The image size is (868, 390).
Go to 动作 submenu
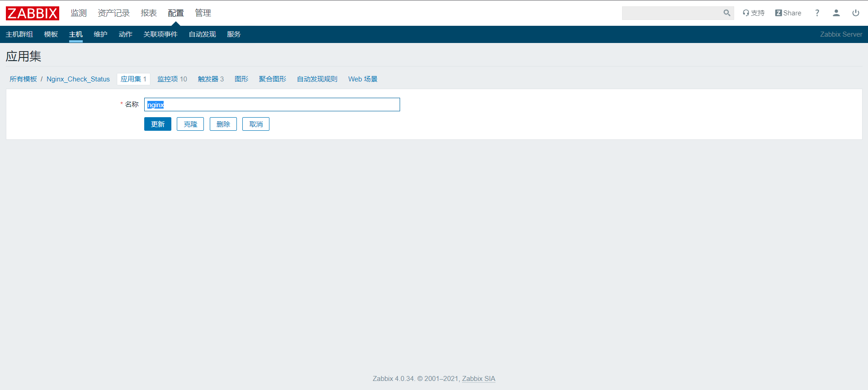point(126,34)
